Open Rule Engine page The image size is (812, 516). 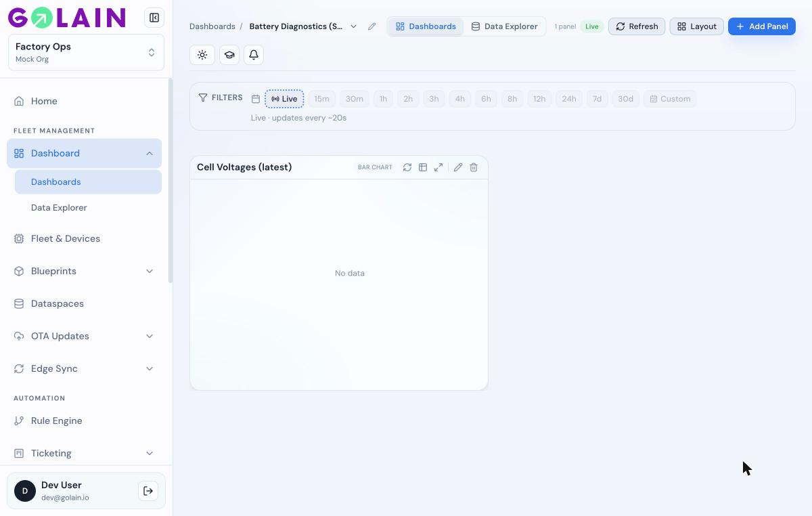(x=84, y=421)
